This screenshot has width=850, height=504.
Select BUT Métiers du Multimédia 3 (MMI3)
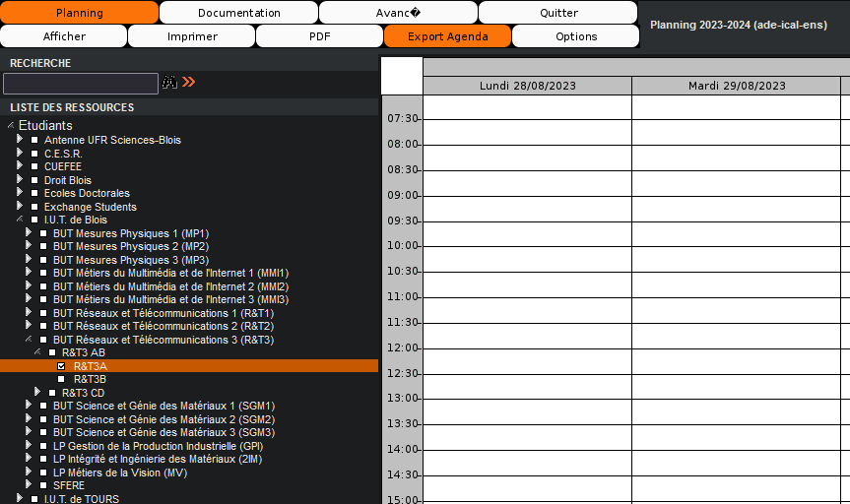coord(170,299)
